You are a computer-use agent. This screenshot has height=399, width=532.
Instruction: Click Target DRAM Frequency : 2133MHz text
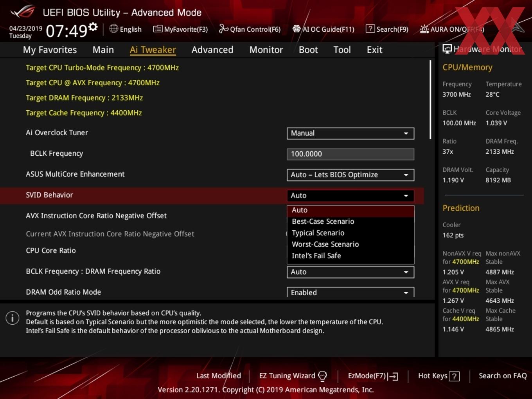[x=84, y=98]
